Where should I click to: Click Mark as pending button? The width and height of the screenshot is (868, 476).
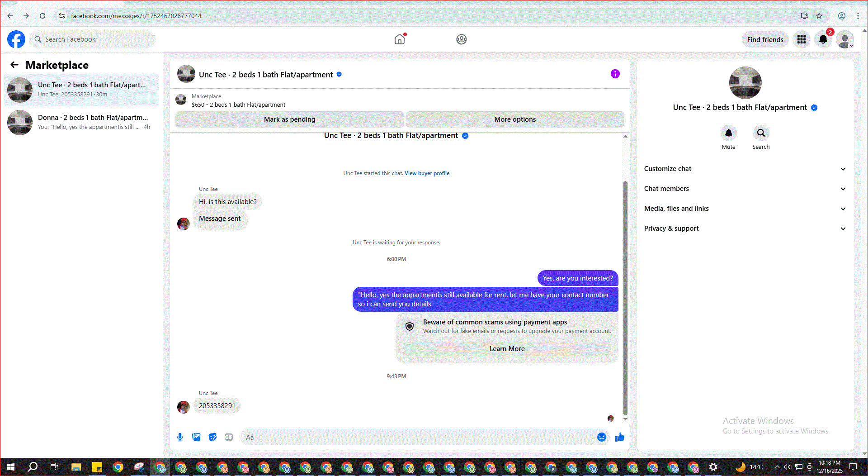click(x=289, y=119)
